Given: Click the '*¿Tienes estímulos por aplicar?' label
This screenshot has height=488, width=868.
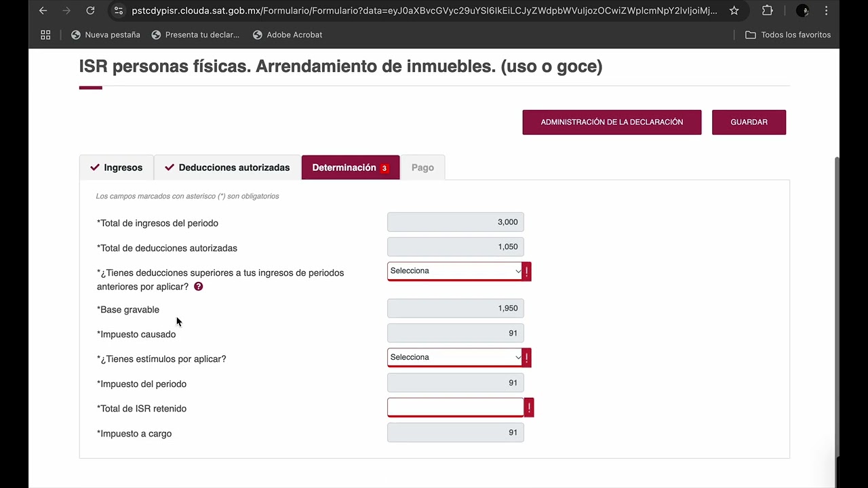Looking at the screenshot, I should click(x=161, y=359).
